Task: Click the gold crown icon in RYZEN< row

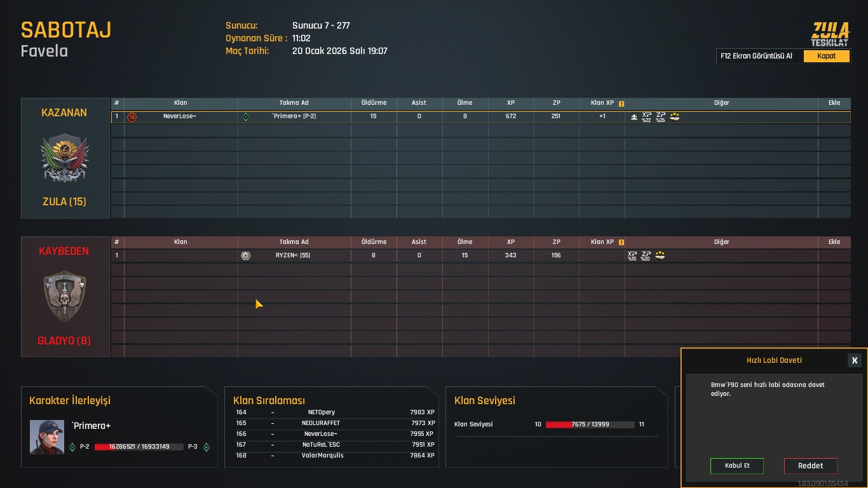Action: (x=660, y=255)
